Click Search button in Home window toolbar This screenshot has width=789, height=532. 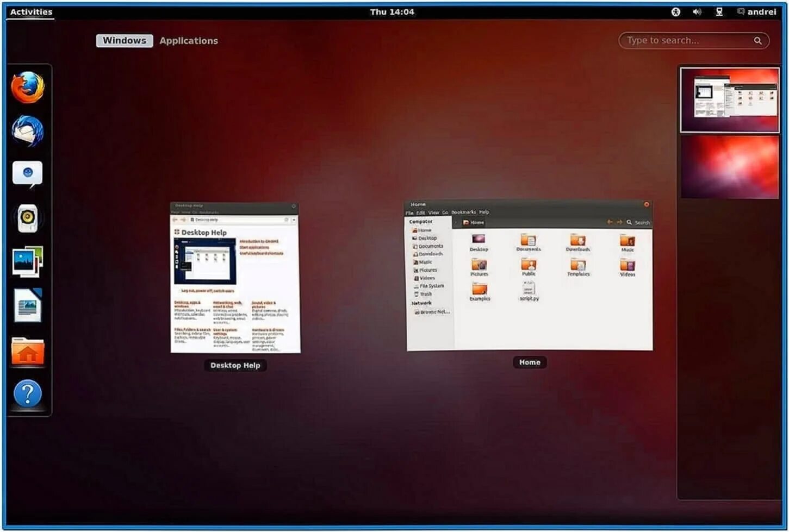(x=638, y=222)
